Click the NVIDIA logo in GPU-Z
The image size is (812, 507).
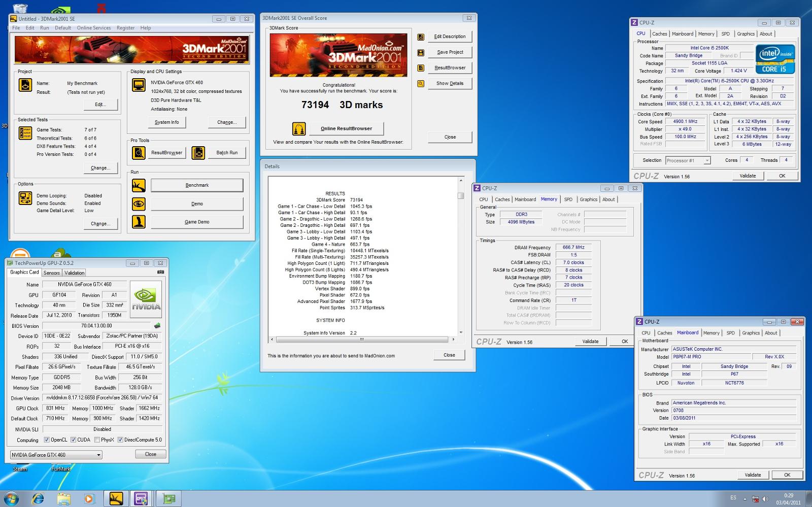(146, 299)
